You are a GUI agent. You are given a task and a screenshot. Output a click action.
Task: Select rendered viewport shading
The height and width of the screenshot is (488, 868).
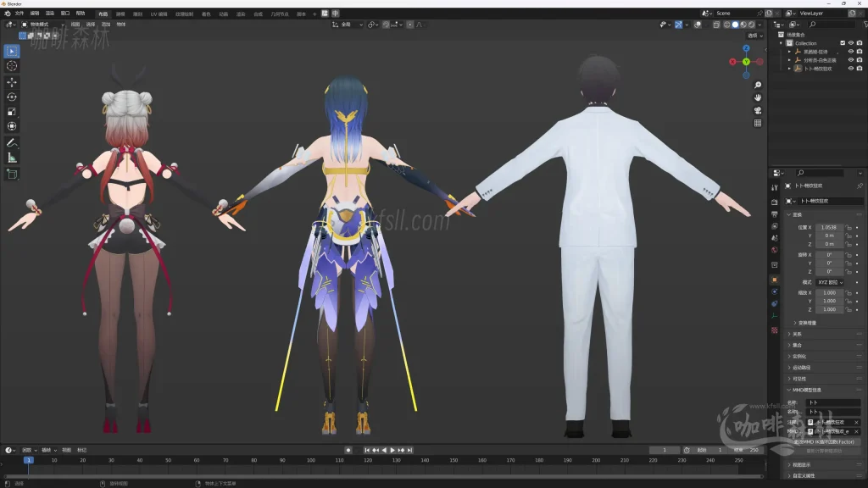tap(752, 25)
